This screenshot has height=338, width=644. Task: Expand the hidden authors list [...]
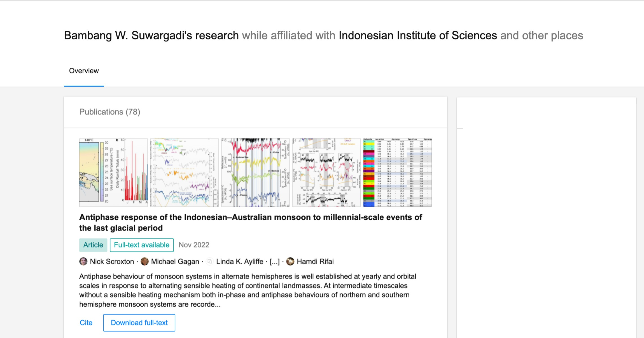pyautogui.click(x=274, y=261)
